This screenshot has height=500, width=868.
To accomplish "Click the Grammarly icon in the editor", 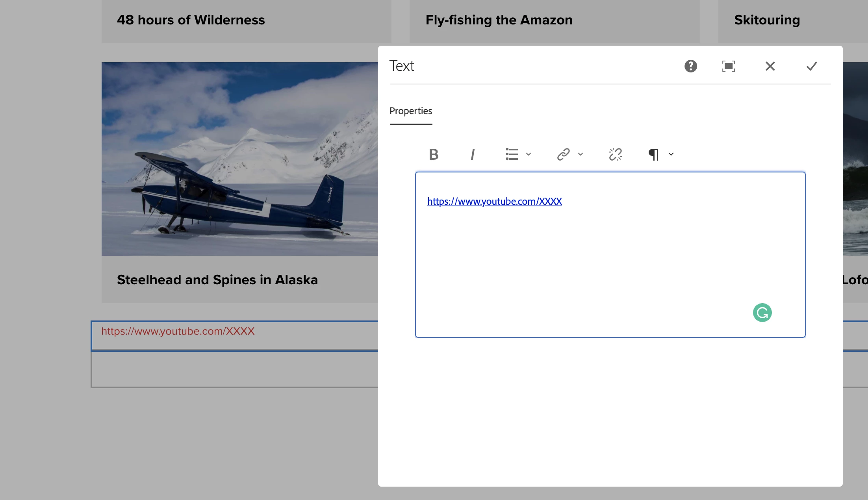I will [x=762, y=313].
